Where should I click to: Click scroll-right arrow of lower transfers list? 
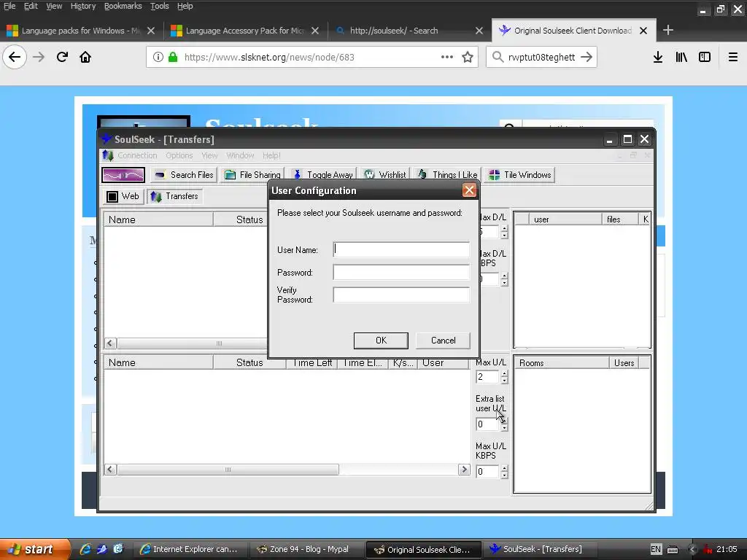pos(464,470)
